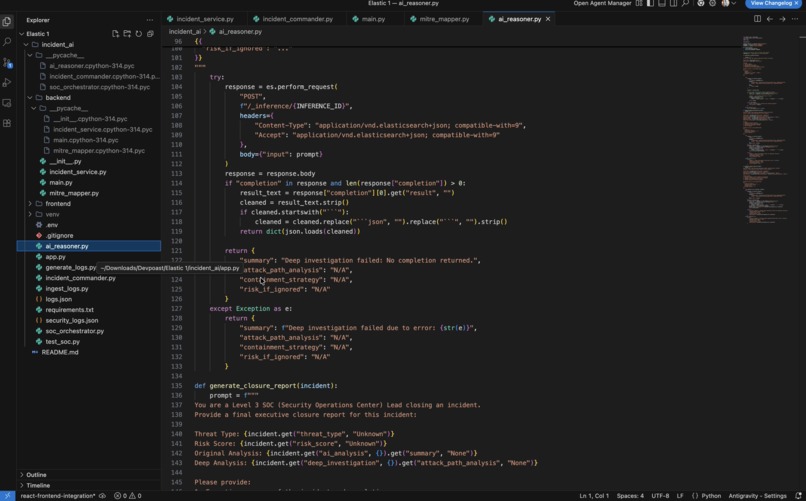Image resolution: width=806 pixels, height=501 pixels.
Task: Click the remote window icon in status bar
Action: pyautogui.click(x=8, y=496)
